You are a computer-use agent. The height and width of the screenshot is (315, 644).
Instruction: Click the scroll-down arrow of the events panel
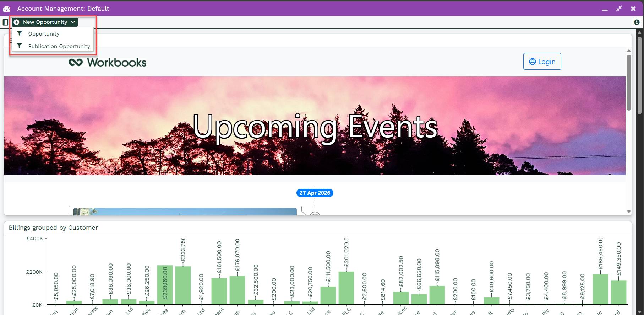coord(629,212)
